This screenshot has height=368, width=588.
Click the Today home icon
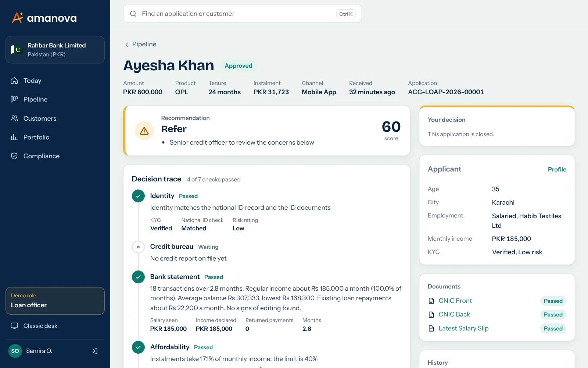point(14,81)
